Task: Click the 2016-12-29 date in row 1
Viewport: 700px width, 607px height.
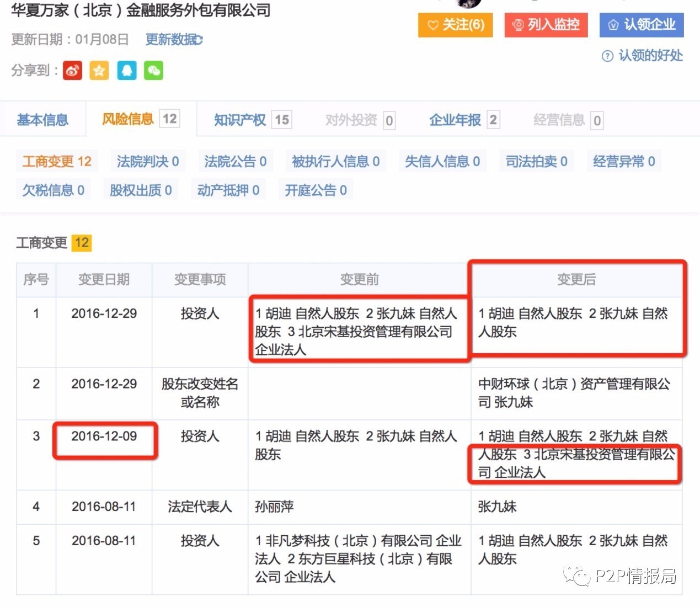Action: pos(104,313)
